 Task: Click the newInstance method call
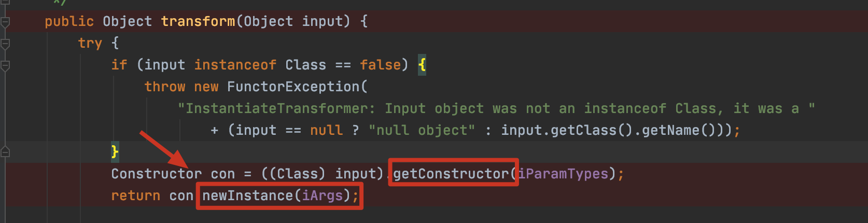point(247,196)
